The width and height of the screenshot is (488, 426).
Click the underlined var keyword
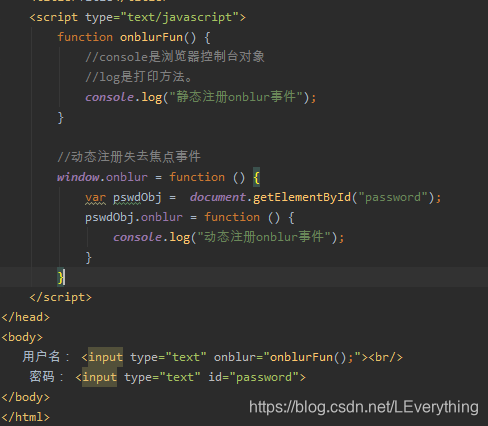(x=95, y=197)
